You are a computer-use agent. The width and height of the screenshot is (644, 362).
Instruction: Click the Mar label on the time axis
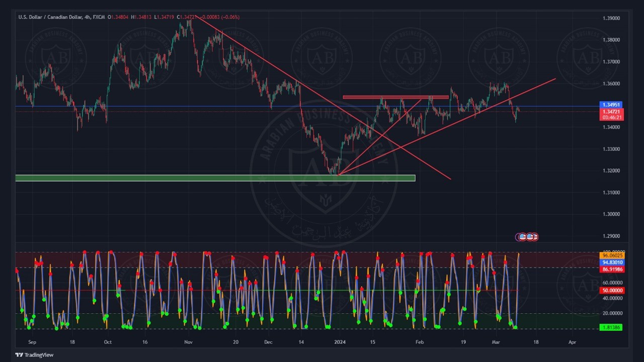pos(497,342)
